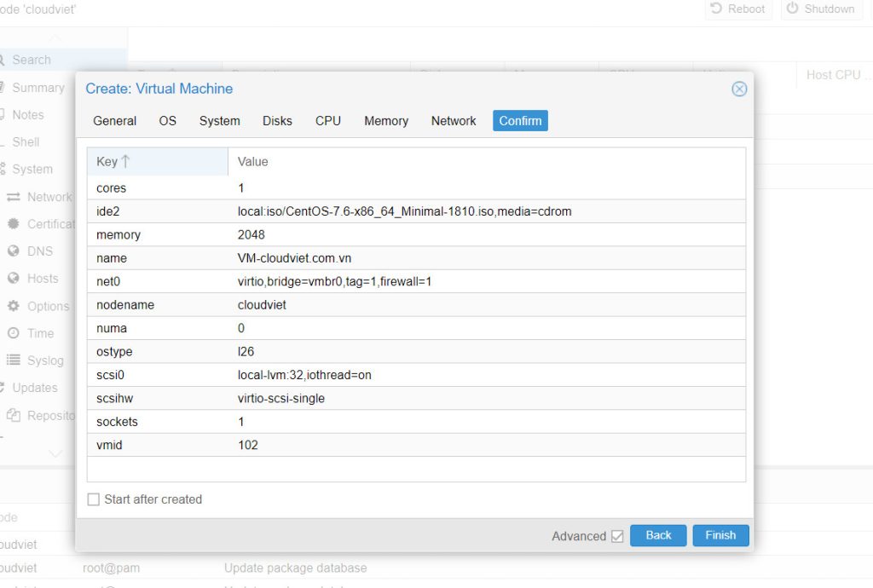Click the Options gear icon

point(14,305)
